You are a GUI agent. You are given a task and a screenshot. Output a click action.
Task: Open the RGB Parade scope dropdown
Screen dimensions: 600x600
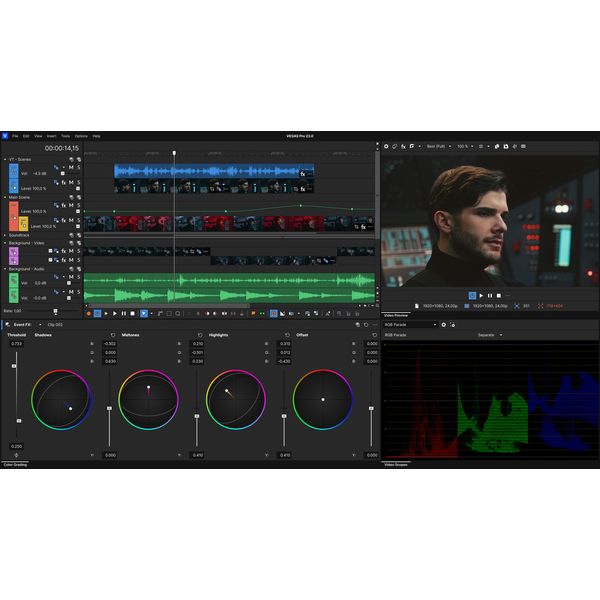pos(410,324)
